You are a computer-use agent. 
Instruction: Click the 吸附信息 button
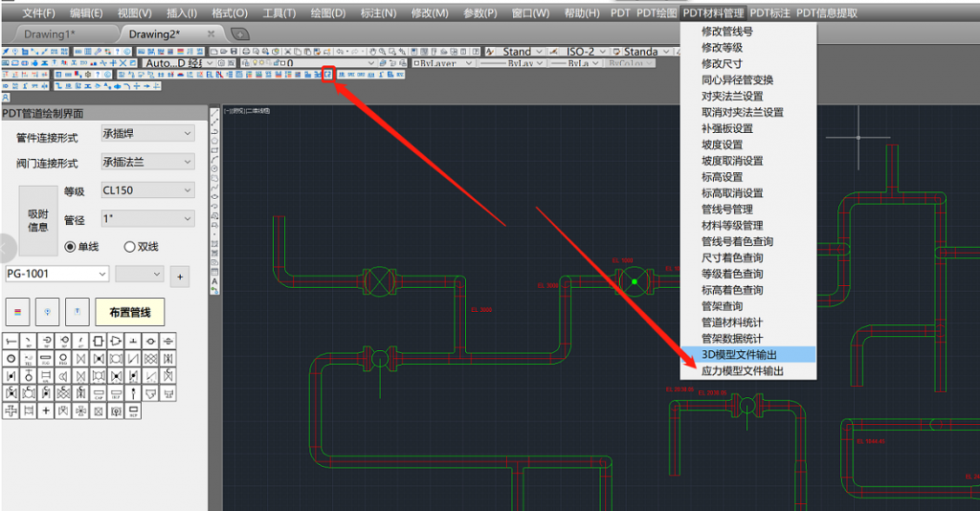(37, 220)
